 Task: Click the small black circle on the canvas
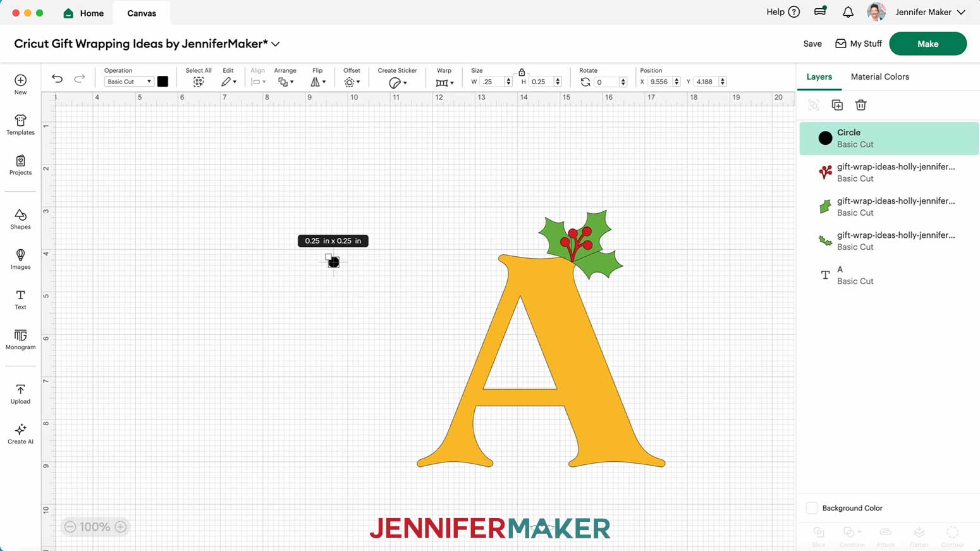[334, 263]
